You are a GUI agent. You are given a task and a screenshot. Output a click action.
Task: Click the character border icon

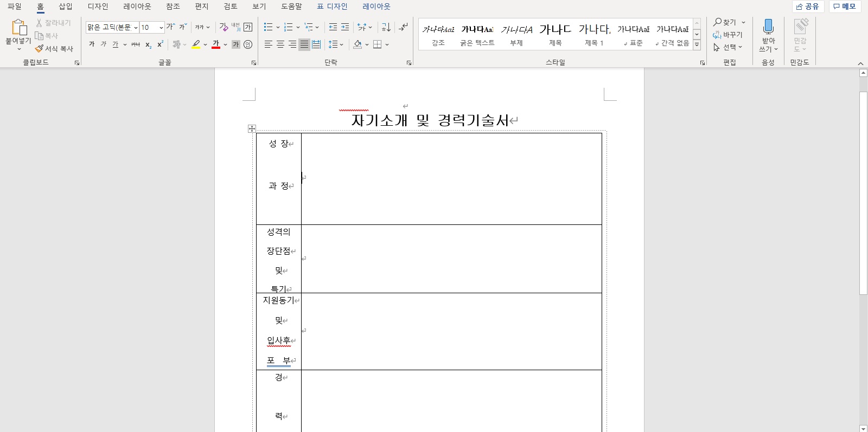[248, 27]
